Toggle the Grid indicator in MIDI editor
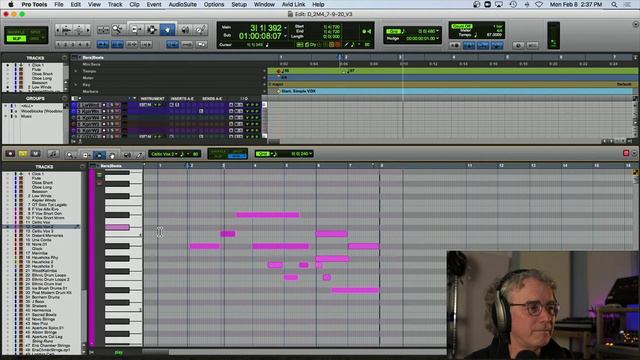The height and width of the screenshot is (360, 640). (262, 154)
